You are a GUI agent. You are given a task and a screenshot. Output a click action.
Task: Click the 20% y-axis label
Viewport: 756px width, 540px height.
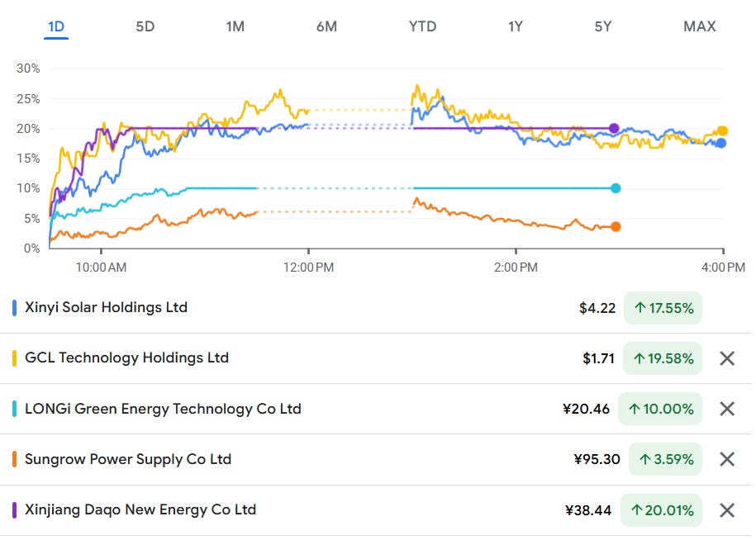click(28, 129)
